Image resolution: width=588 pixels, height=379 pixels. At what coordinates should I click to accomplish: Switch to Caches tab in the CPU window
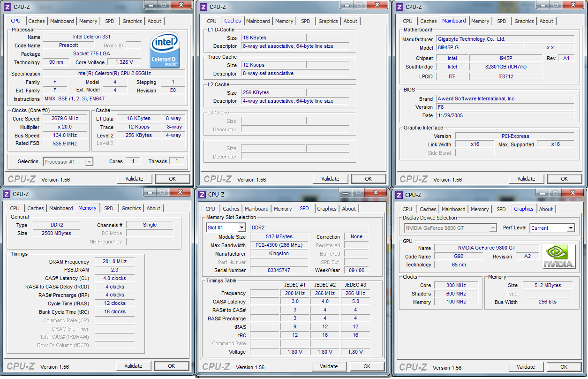[x=37, y=21]
